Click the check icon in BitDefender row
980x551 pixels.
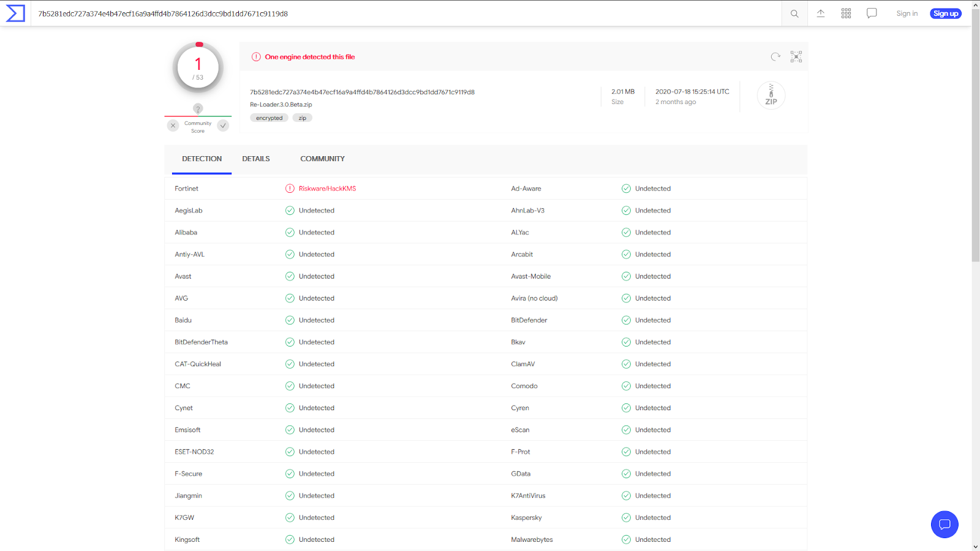(626, 320)
